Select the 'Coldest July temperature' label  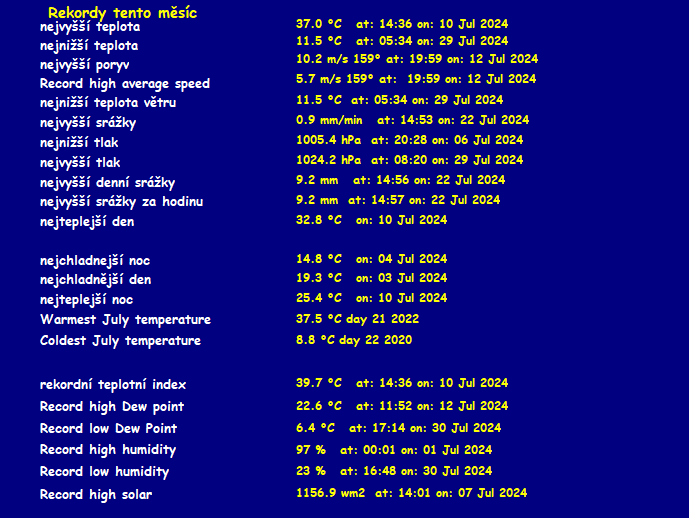pos(120,341)
